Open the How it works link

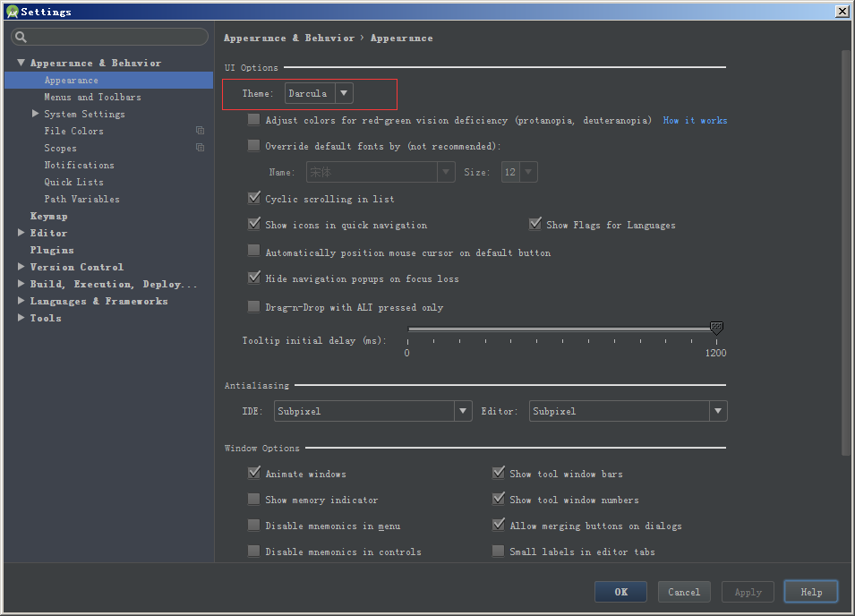click(695, 120)
